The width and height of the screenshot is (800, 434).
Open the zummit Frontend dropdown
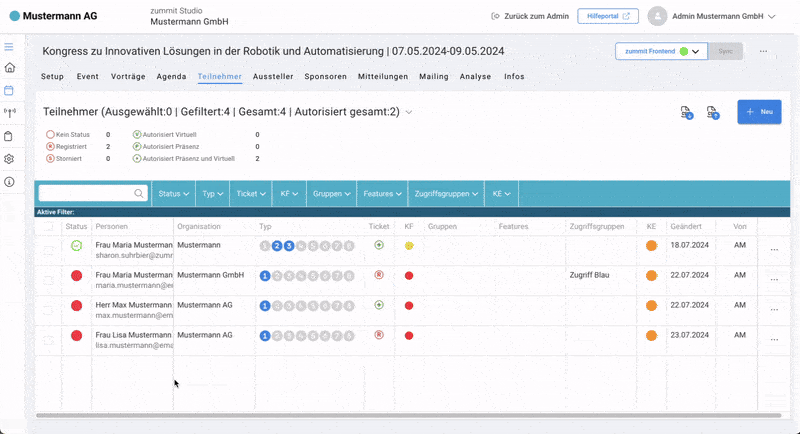click(661, 51)
